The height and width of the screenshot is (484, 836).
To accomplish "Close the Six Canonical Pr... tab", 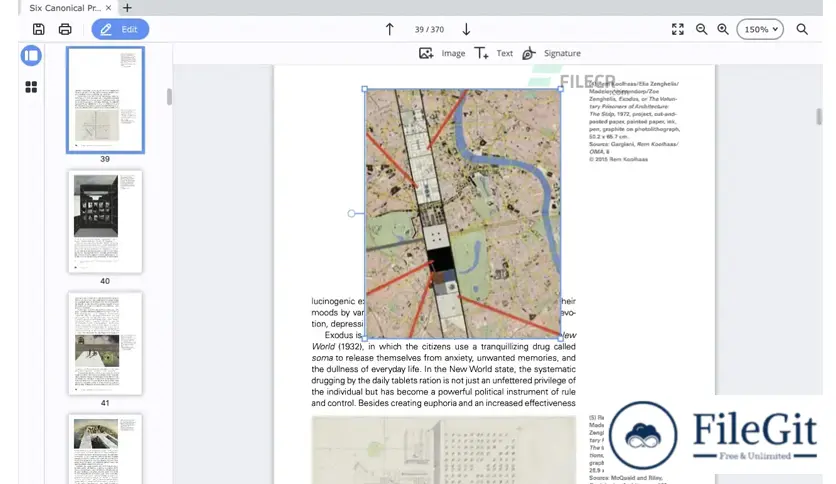I will 109,8.
